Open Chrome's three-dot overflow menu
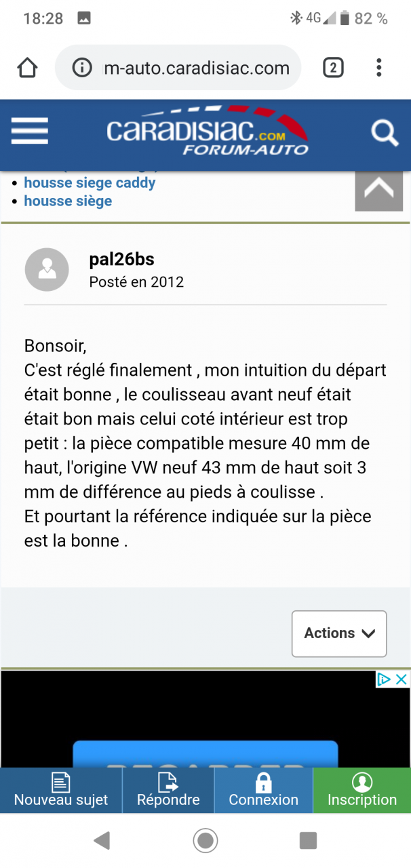 coord(378,68)
